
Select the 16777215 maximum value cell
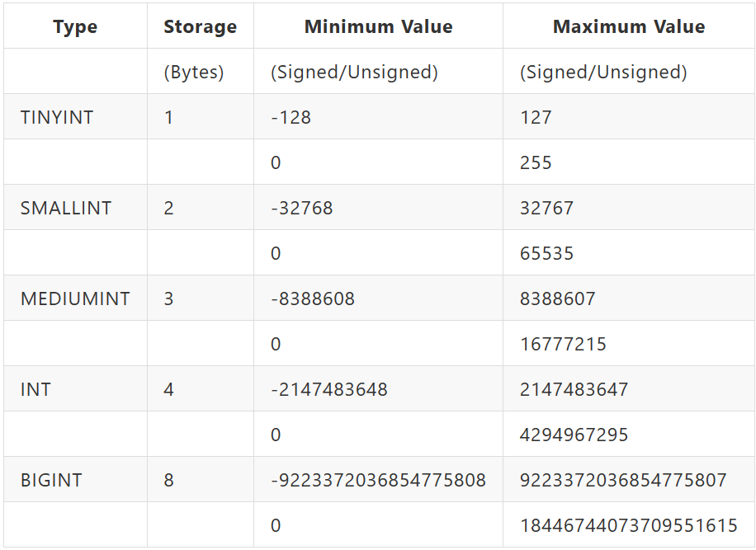point(563,344)
